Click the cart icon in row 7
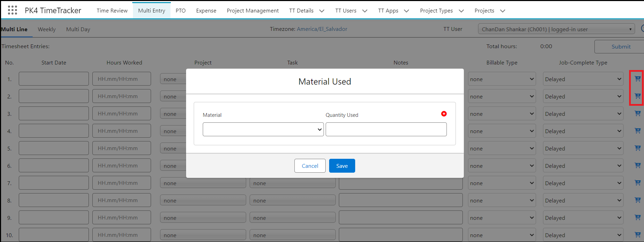The height and width of the screenshot is (242, 644). [637, 183]
